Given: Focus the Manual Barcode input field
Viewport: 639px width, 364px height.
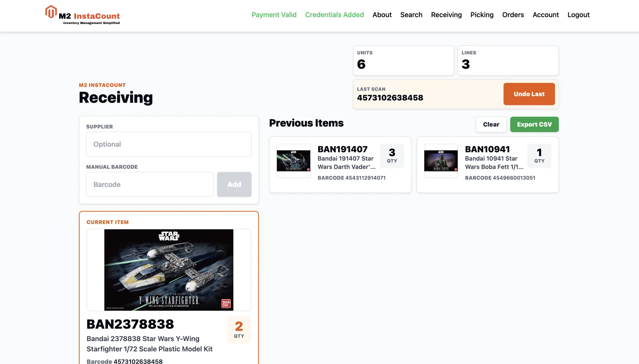Looking at the screenshot, I should coord(150,184).
